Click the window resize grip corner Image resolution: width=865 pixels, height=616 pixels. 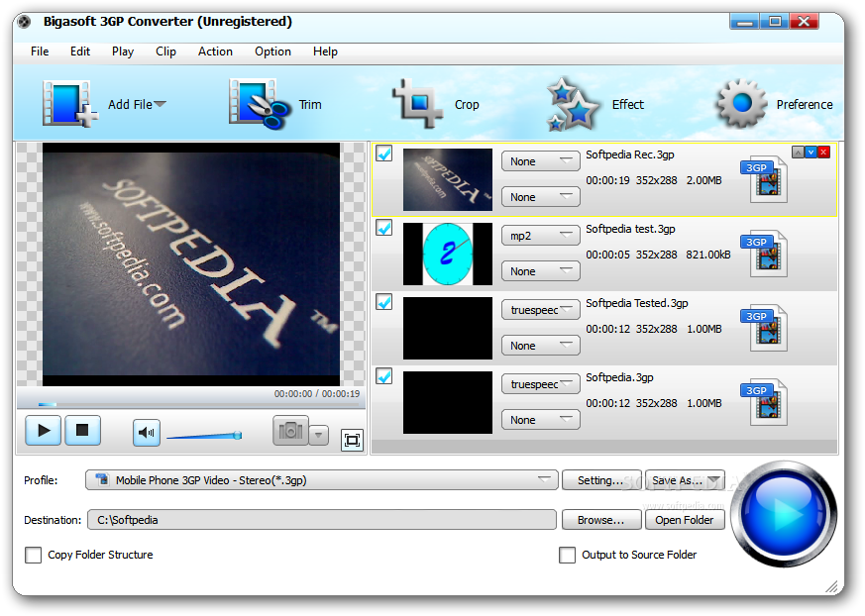(x=830, y=586)
